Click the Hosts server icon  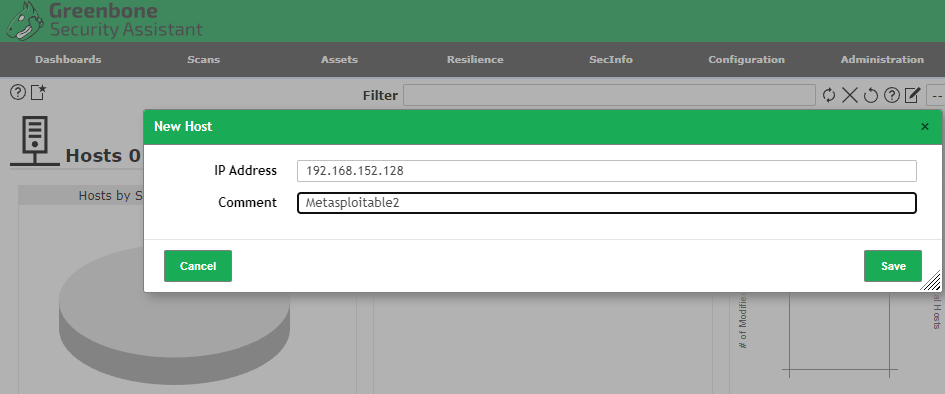tap(35, 141)
